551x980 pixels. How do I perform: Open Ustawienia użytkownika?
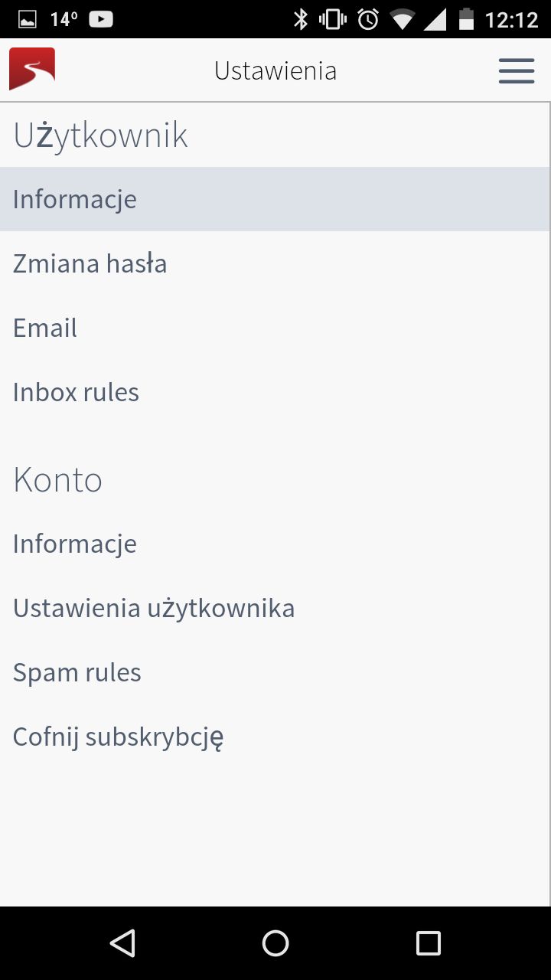[x=275, y=608]
